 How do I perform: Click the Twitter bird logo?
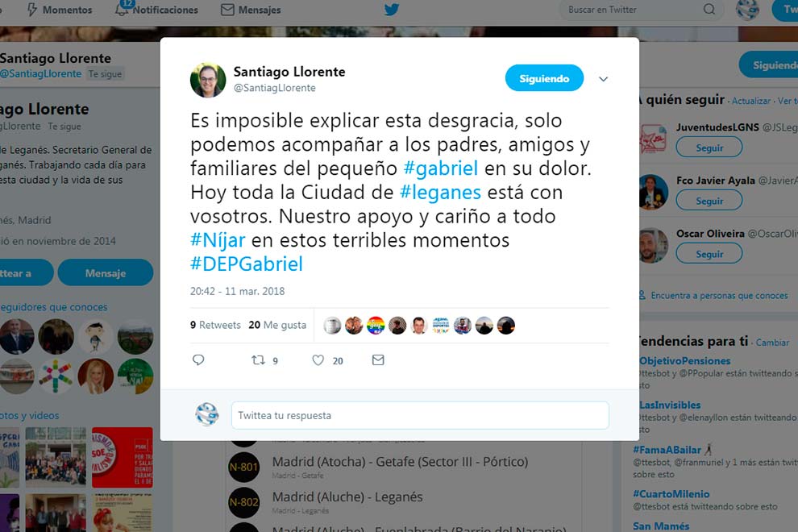pos(392,10)
